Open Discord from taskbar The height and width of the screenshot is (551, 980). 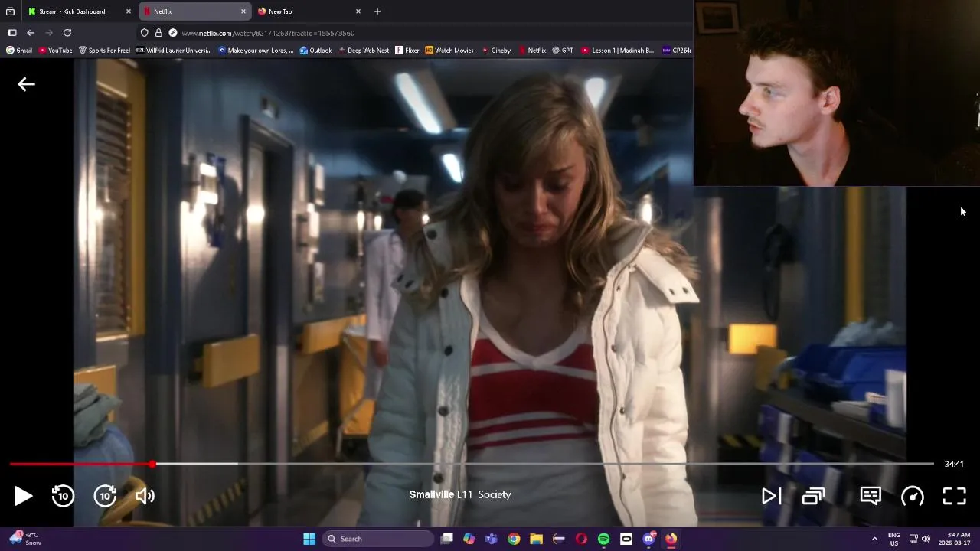tap(648, 539)
